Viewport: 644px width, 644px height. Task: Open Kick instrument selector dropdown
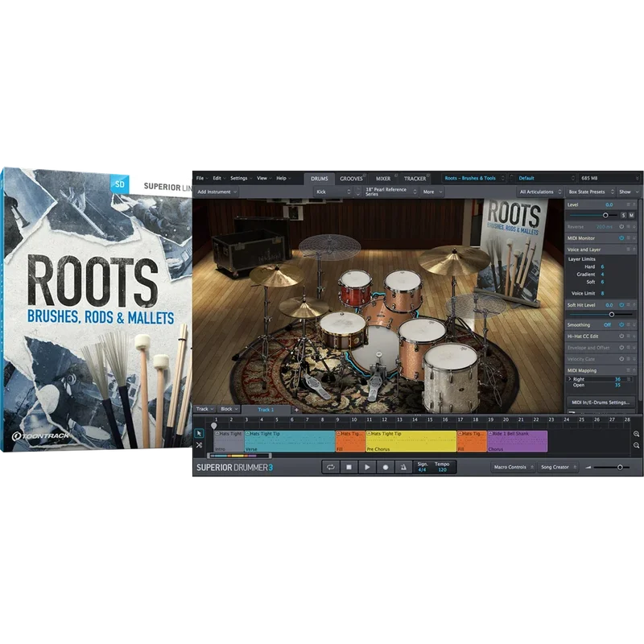click(x=333, y=192)
